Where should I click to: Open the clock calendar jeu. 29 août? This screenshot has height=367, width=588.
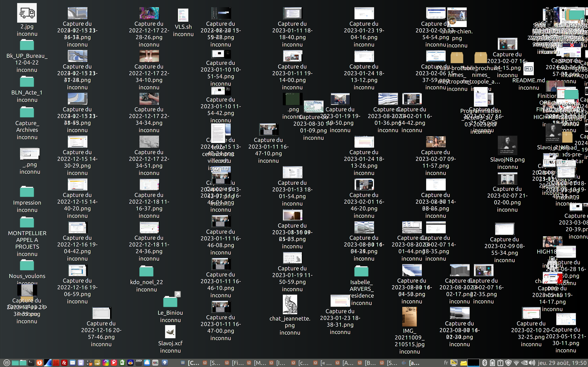(x=562, y=363)
